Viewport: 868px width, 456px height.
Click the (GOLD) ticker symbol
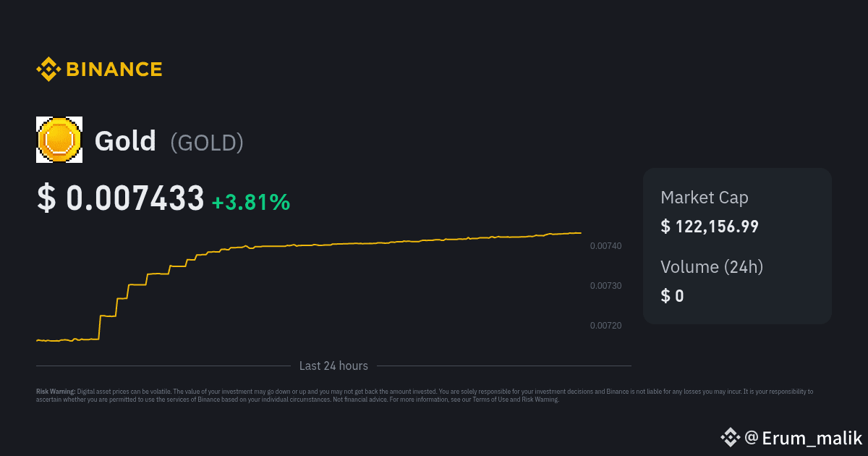point(207,143)
